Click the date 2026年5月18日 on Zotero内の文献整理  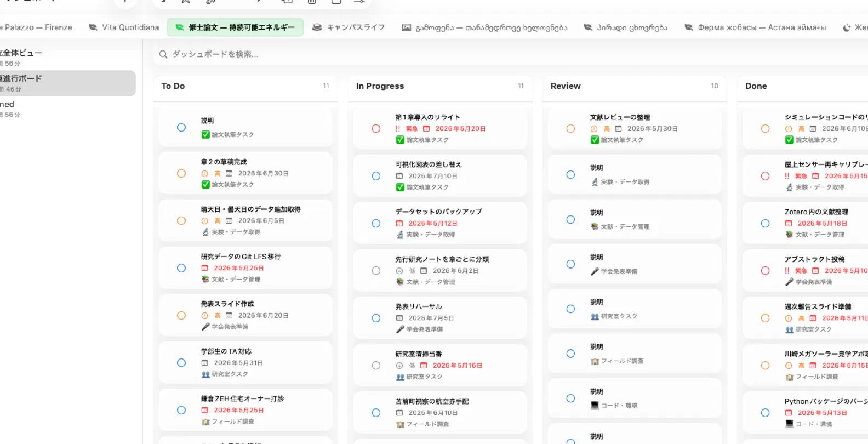[x=823, y=224]
